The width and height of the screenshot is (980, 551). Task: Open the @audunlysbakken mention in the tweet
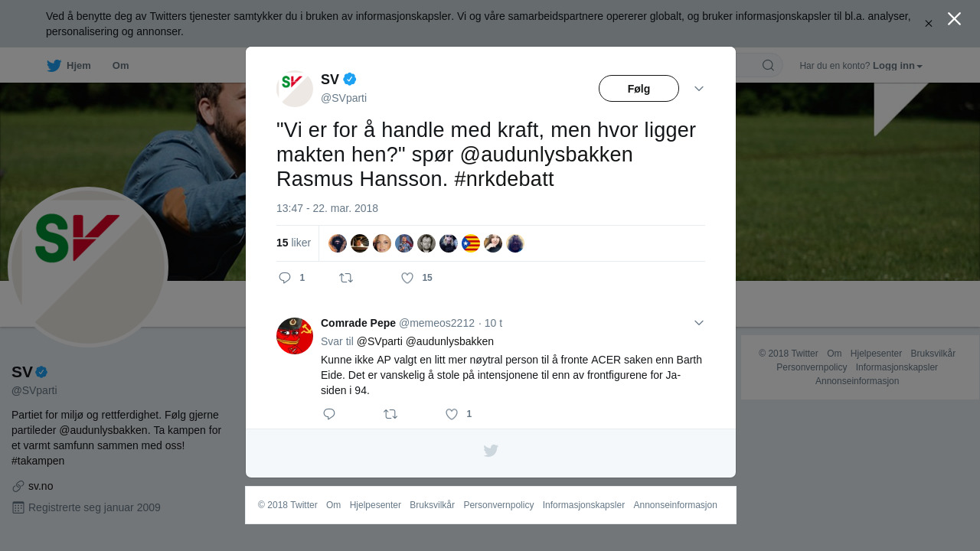(546, 155)
